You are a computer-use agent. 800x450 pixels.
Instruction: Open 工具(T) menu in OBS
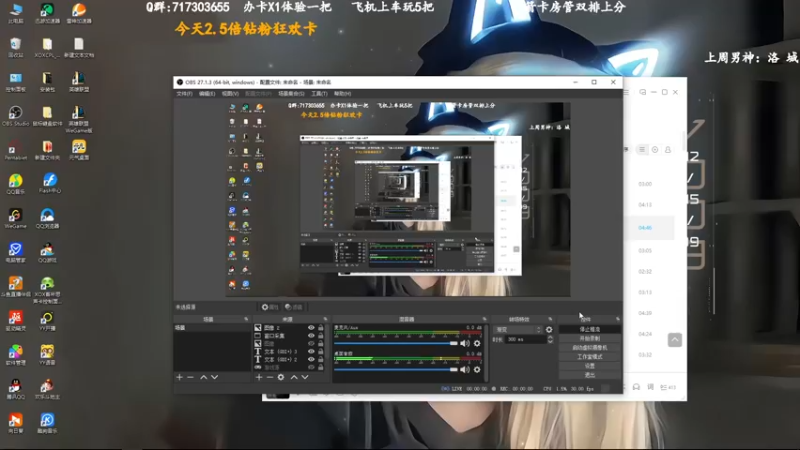[319, 94]
